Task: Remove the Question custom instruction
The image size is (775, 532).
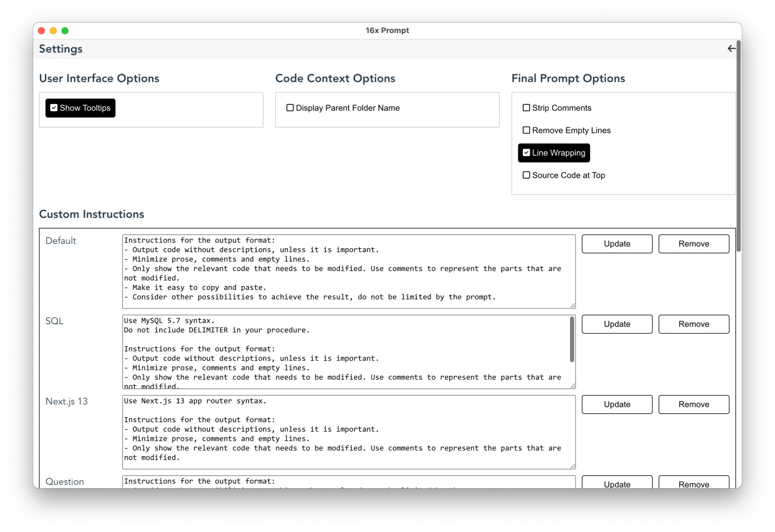Action: pos(694,482)
